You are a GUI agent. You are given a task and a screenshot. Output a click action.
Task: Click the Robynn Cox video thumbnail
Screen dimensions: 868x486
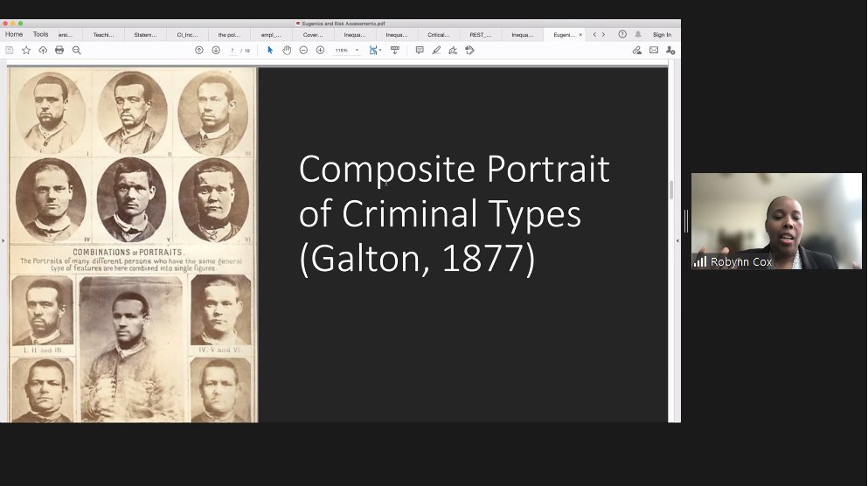(x=776, y=221)
